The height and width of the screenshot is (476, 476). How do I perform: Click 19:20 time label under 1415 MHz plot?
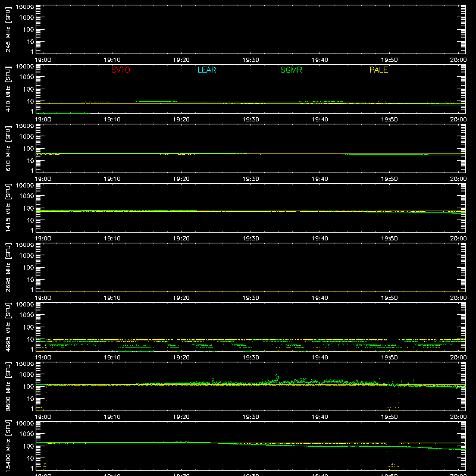coord(181,239)
